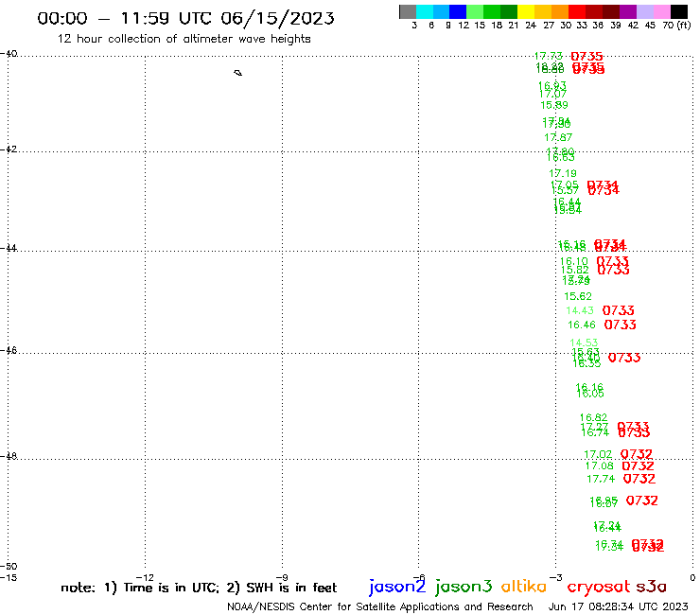Click the dark blue 12 ft swatch
700x615 pixels.
click(458, 11)
